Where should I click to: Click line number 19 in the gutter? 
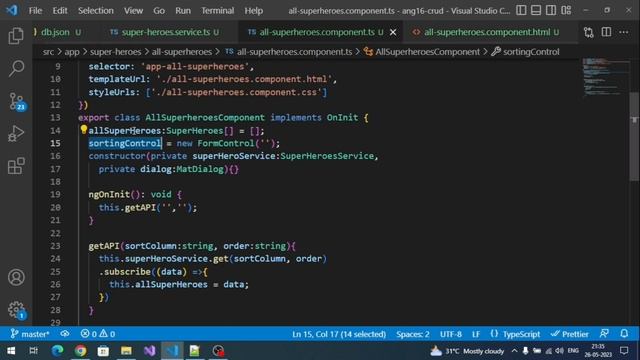tap(55, 194)
